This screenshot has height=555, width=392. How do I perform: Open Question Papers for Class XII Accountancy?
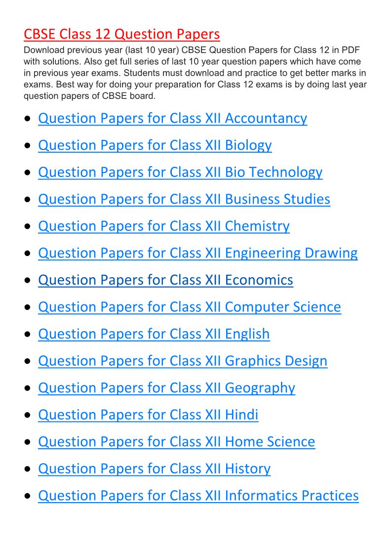(x=172, y=119)
